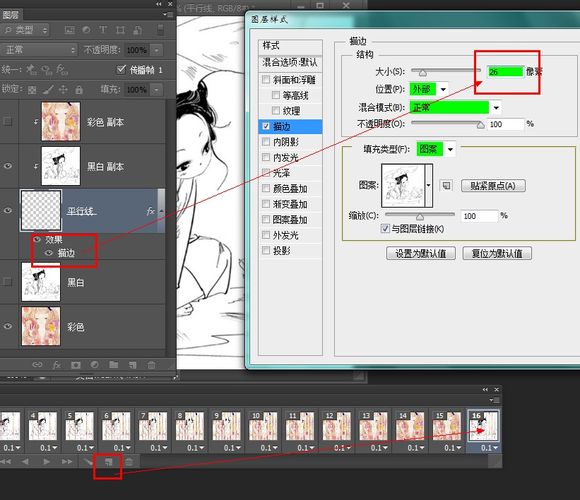Filter layers by type (T) icon
The height and width of the screenshot is (500, 580).
[x=103, y=30]
